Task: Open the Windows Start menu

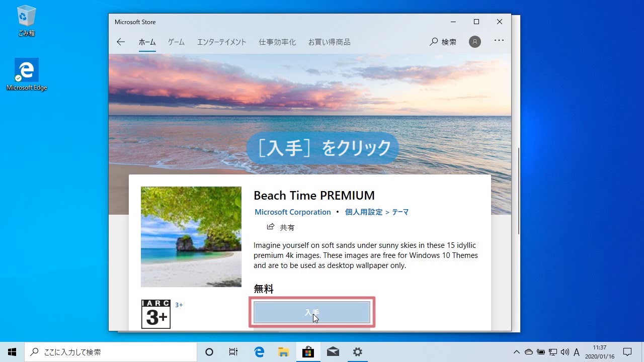Action: 12,352
